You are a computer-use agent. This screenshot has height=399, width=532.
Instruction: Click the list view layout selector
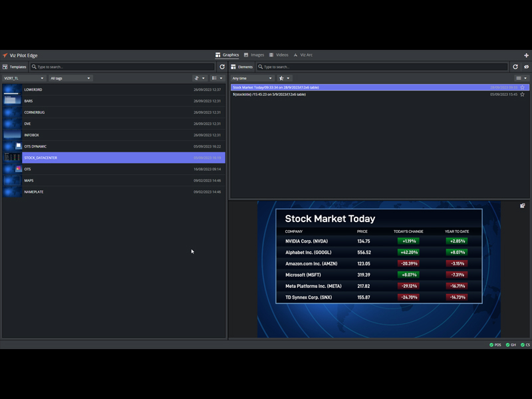point(213,78)
